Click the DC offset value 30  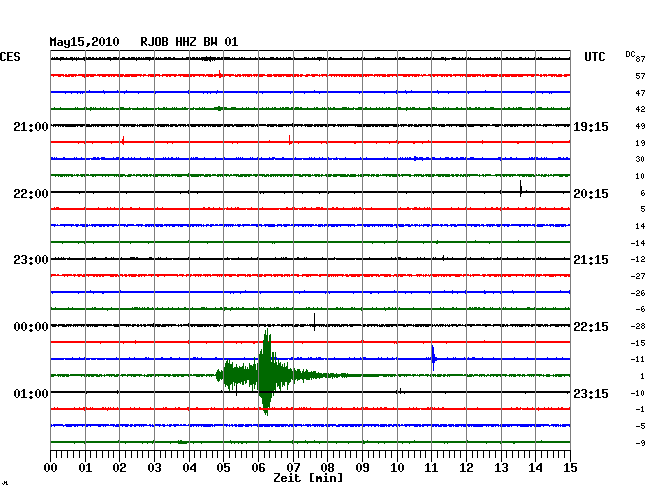click(640, 159)
